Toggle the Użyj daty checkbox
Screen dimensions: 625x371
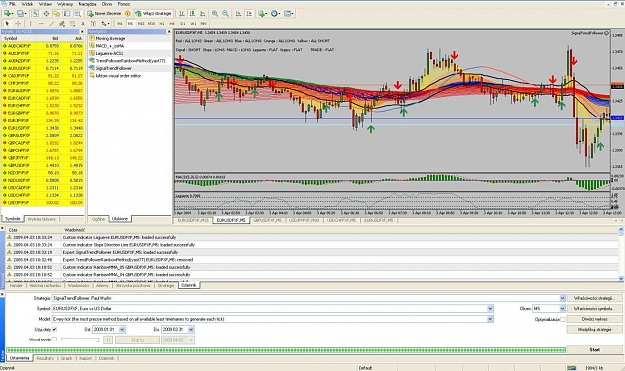55,330
